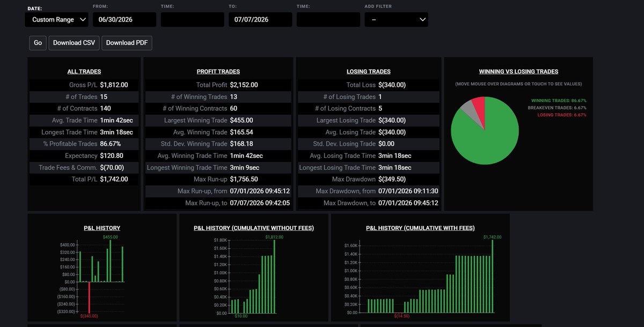This screenshot has height=327, width=644.
Task: Click Largest Winning Trade value $455.00
Action: point(241,120)
